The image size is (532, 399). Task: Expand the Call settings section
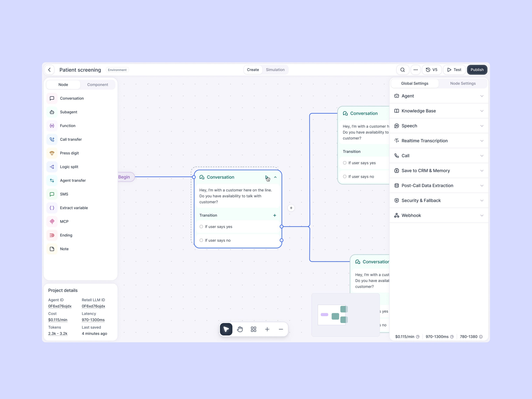tap(439, 156)
